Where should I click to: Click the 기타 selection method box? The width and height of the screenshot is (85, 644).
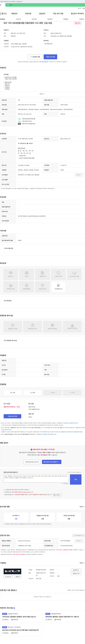(72, 392)
